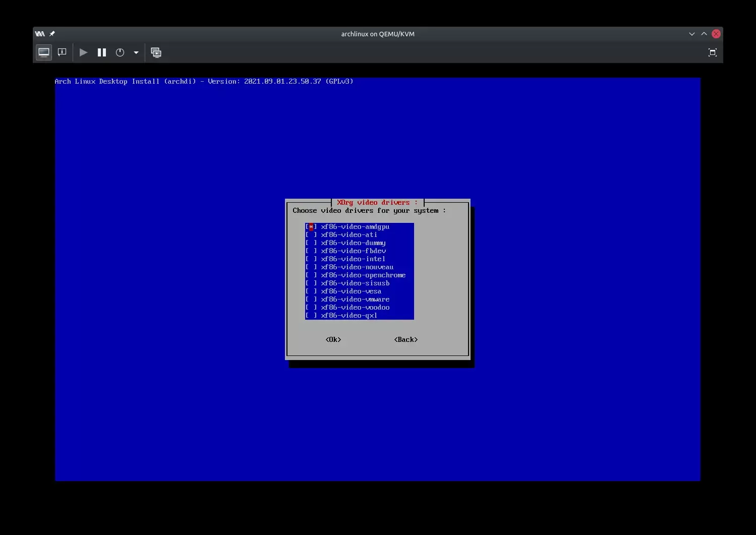The height and width of the screenshot is (535, 756).
Task: Go back using the Back button
Action: [405, 340]
